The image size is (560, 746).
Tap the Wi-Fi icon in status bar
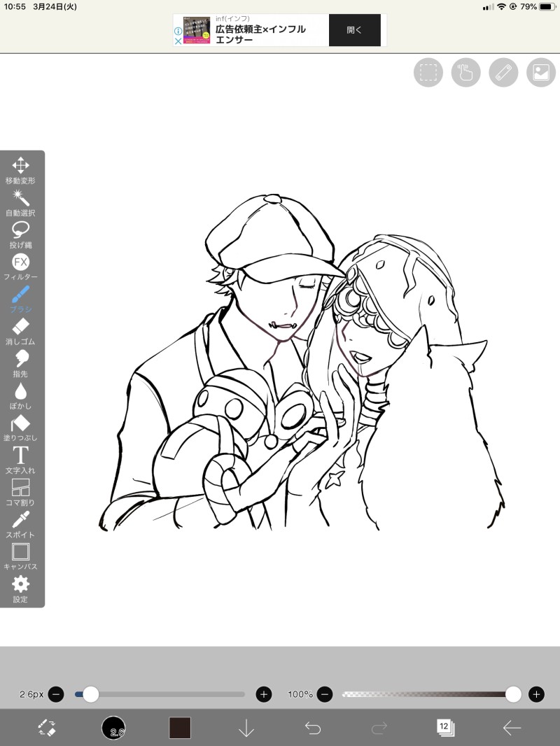(x=501, y=7)
